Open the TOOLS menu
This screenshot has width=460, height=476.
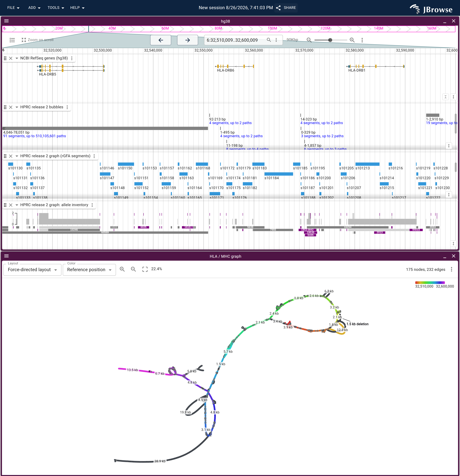(56, 8)
